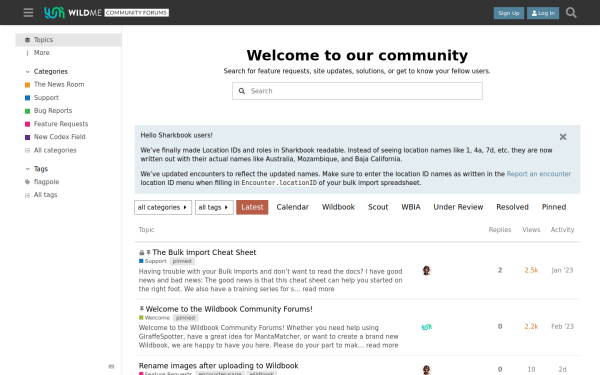Open the New Codex Field category
This screenshot has width=600, height=375.
[x=59, y=137]
